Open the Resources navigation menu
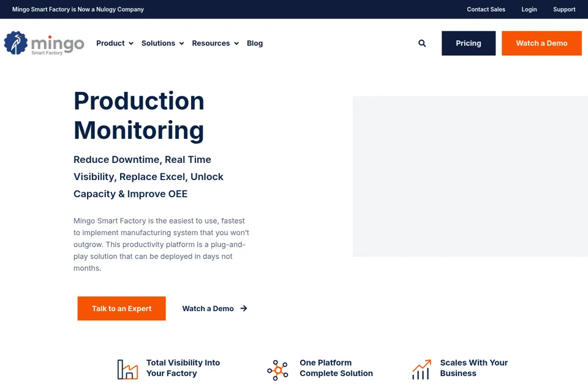The image size is (588, 392). tap(215, 43)
